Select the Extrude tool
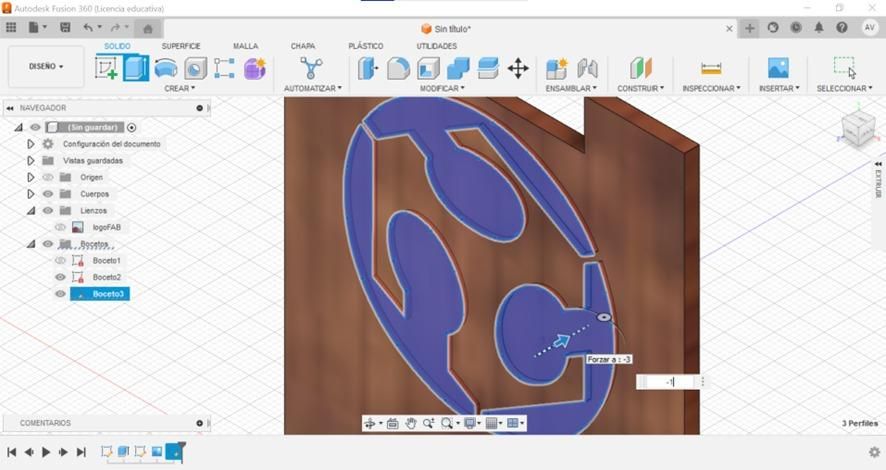 click(136, 68)
